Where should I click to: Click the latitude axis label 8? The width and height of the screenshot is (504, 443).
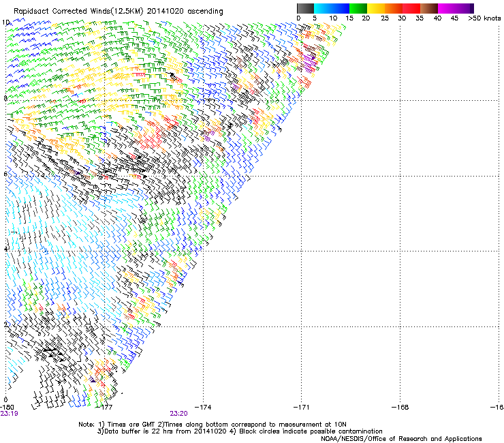(x=5, y=98)
